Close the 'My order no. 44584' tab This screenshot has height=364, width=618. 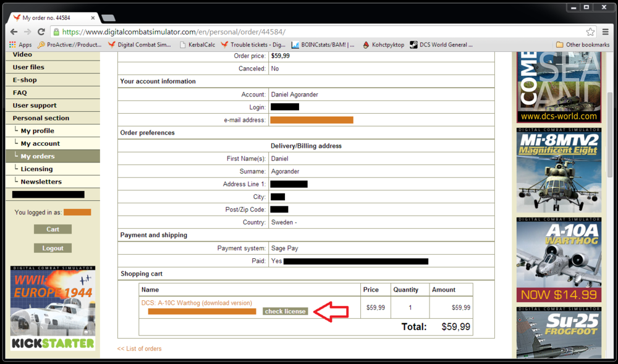coord(93,18)
